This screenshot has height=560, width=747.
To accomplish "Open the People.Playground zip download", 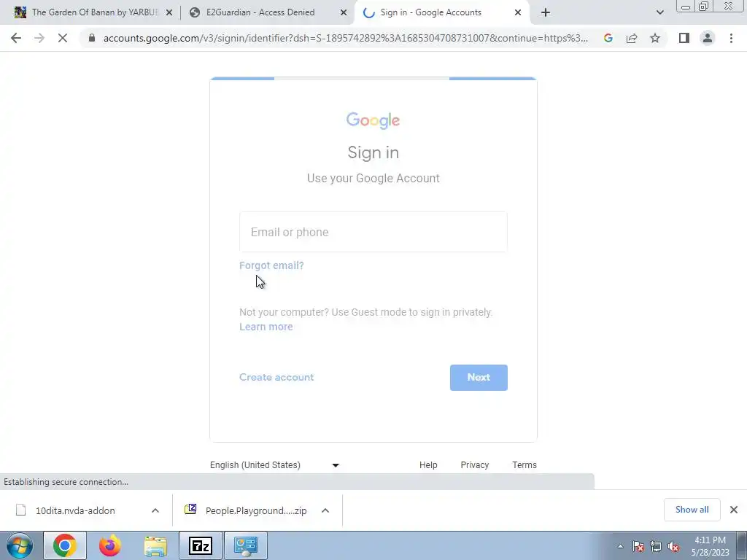I will coord(256,510).
